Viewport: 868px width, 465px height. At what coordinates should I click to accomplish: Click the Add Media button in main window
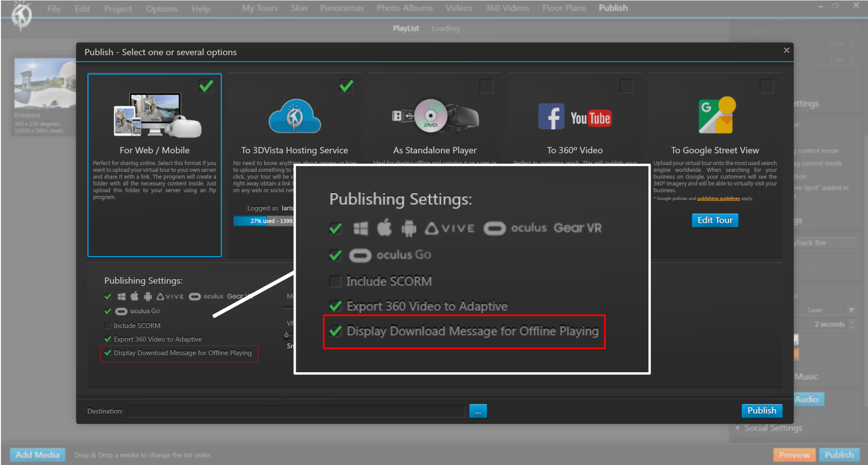pos(38,455)
